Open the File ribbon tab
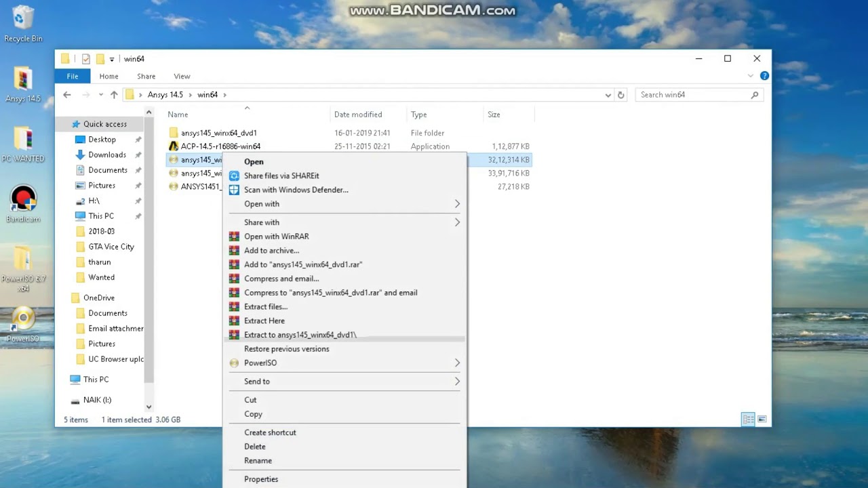 [73, 76]
